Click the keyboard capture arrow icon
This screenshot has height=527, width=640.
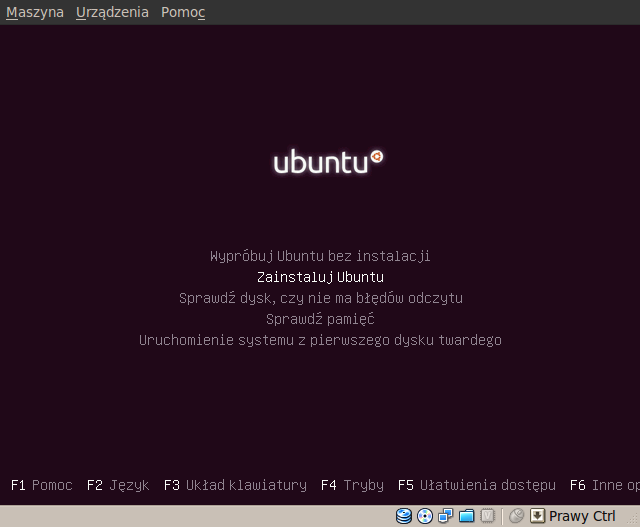(538, 516)
